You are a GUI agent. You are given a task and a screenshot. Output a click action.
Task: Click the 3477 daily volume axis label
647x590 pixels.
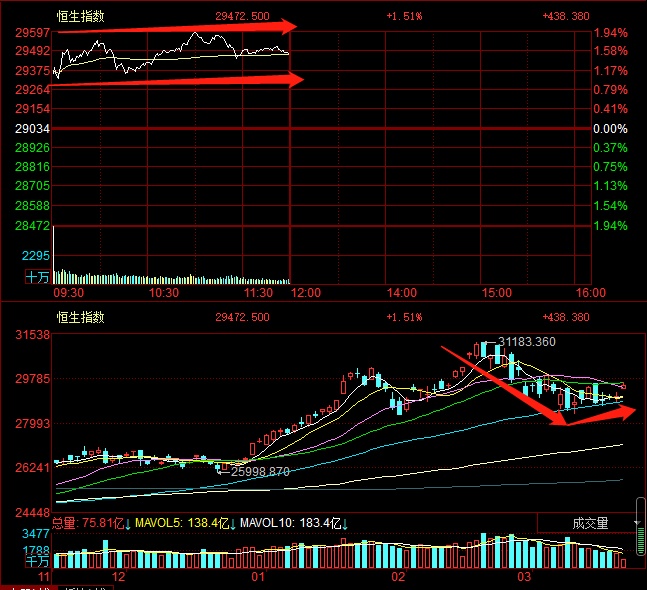point(35,534)
